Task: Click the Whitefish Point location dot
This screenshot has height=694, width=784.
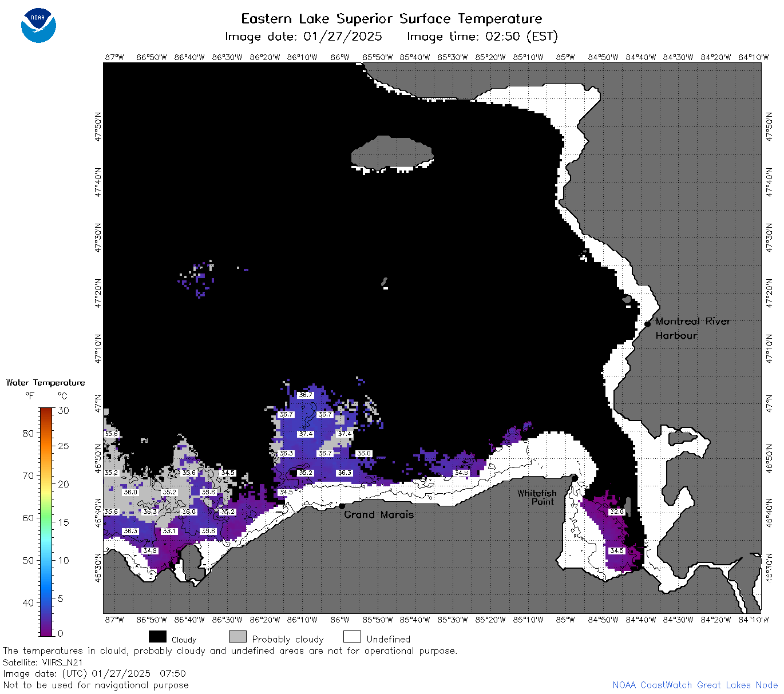Action: point(575,478)
